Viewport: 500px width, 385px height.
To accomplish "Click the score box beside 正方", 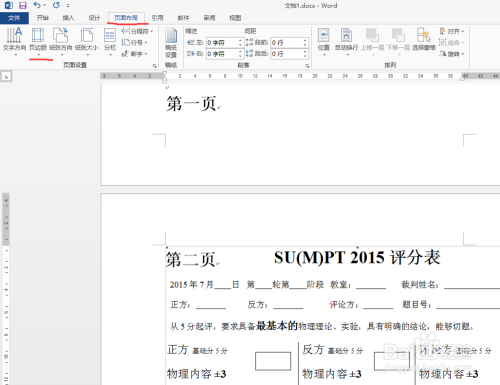I will point(273,361).
